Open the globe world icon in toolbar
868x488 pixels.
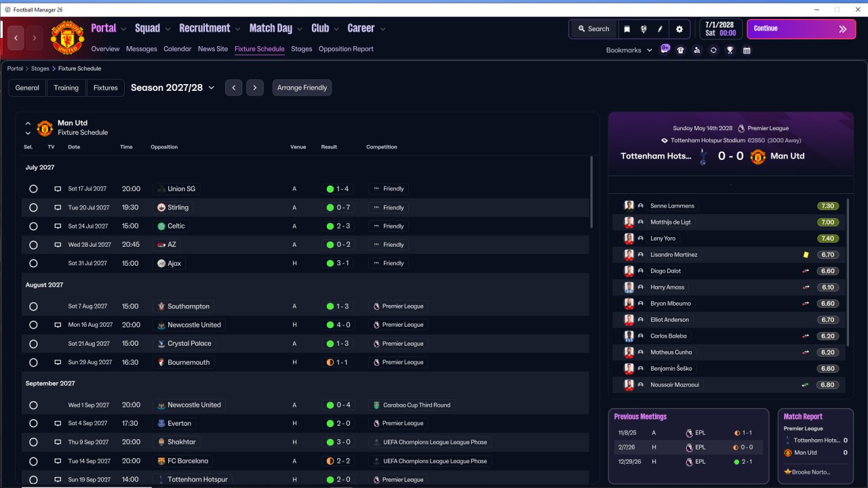tap(644, 29)
